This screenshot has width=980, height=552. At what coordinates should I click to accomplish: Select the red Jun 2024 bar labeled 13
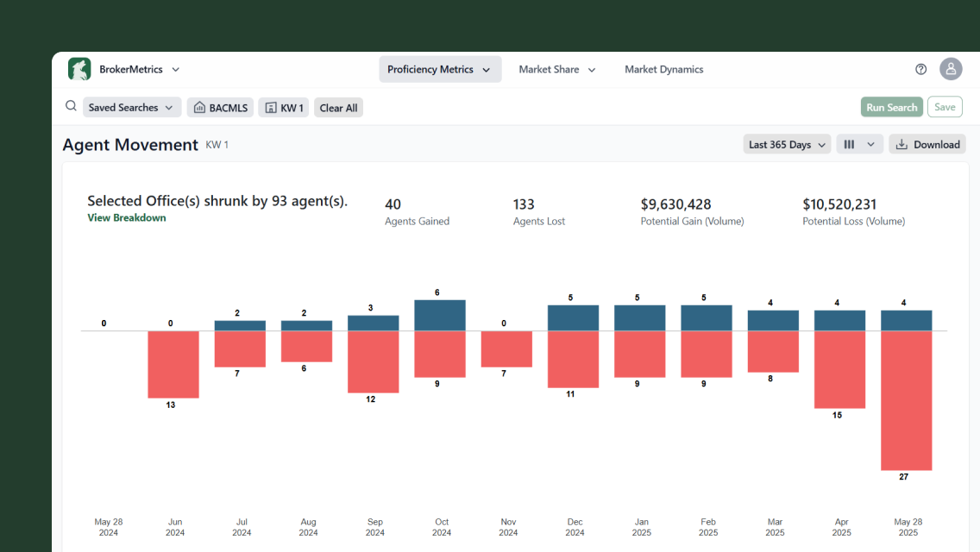tap(173, 365)
